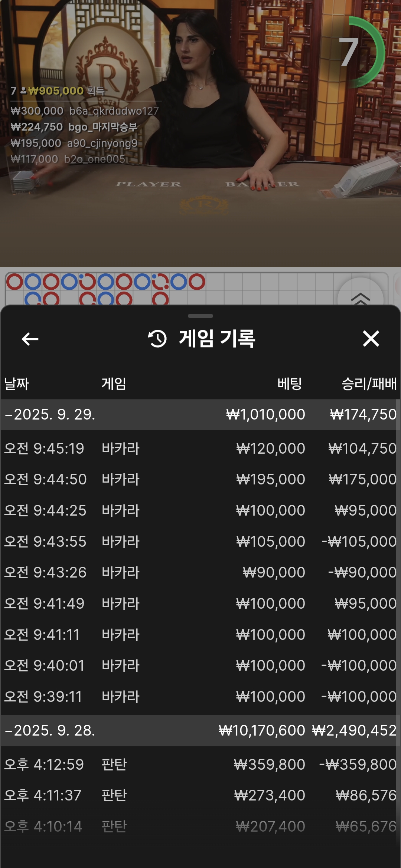
Task: Open the 오전 9:41:11 baccarat record
Action: click(200, 635)
